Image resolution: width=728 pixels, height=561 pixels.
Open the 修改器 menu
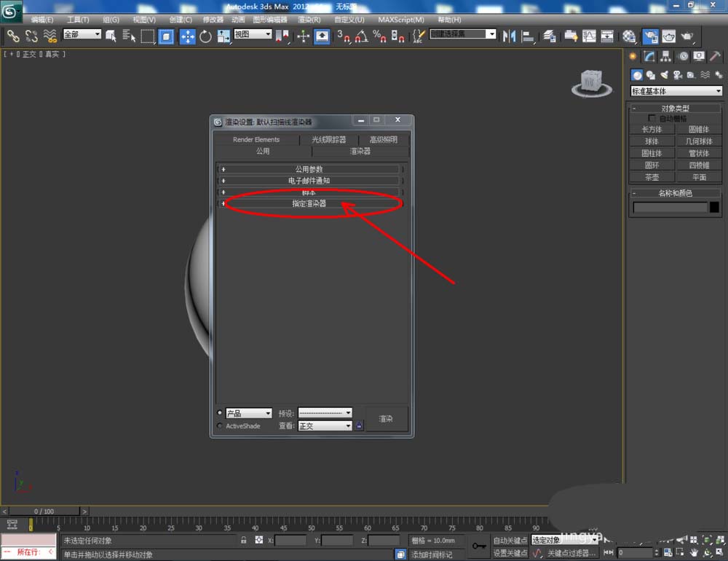point(213,20)
